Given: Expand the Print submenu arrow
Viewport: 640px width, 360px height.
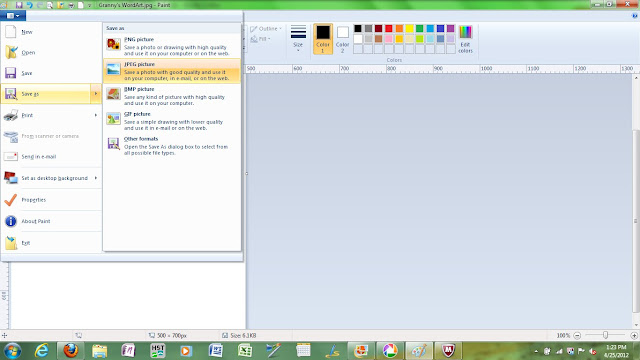Looking at the screenshot, I should (x=96, y=115).
